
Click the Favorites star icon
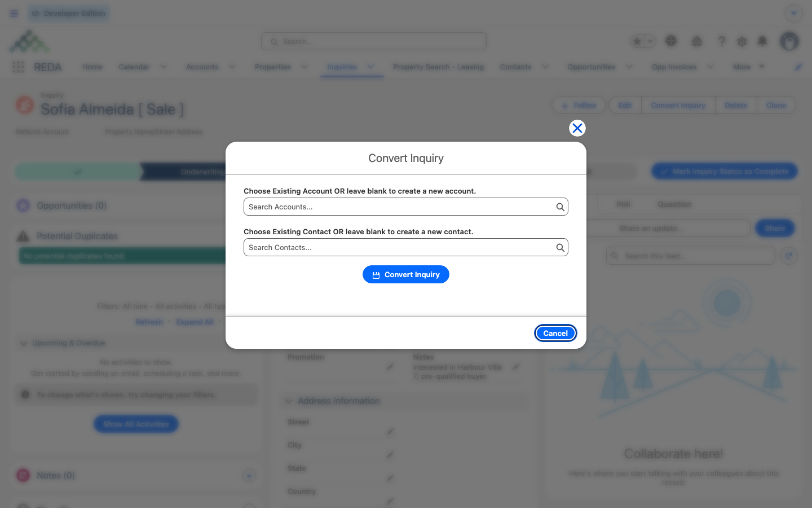[x=637, y=41]
